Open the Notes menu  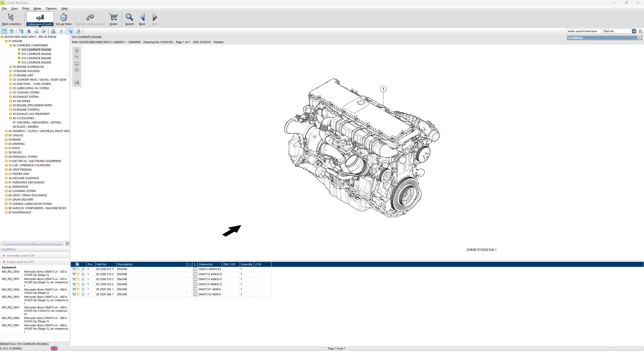[37, 8]
